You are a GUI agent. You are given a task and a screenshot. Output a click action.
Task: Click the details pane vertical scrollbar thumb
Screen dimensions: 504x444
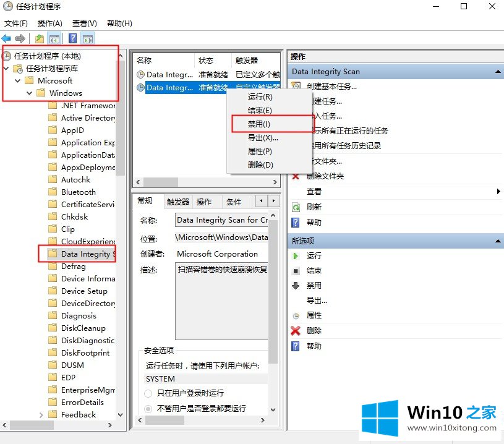tap(273, 292)
